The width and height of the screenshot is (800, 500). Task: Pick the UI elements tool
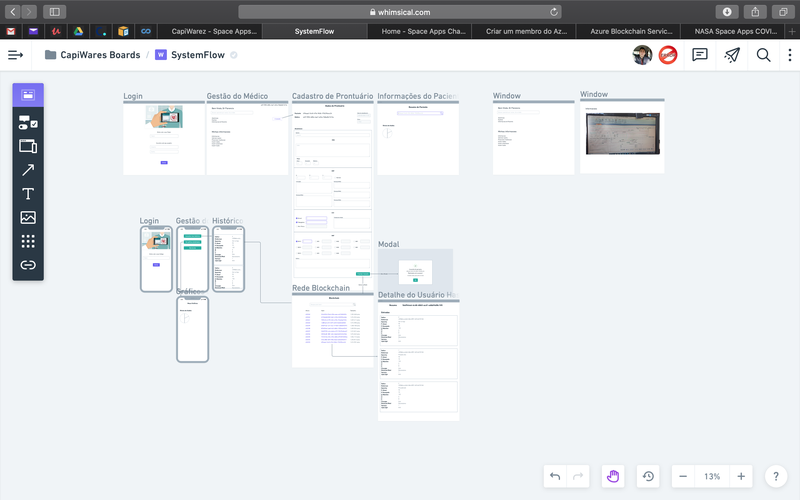[28, 123]
